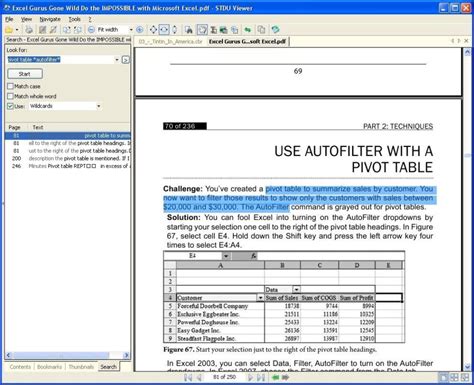Click the export page toolbar icon after Print
Image resolution: width=474 pixels, height=385 pixels.
pyautogui.click(x=42, y=30)
